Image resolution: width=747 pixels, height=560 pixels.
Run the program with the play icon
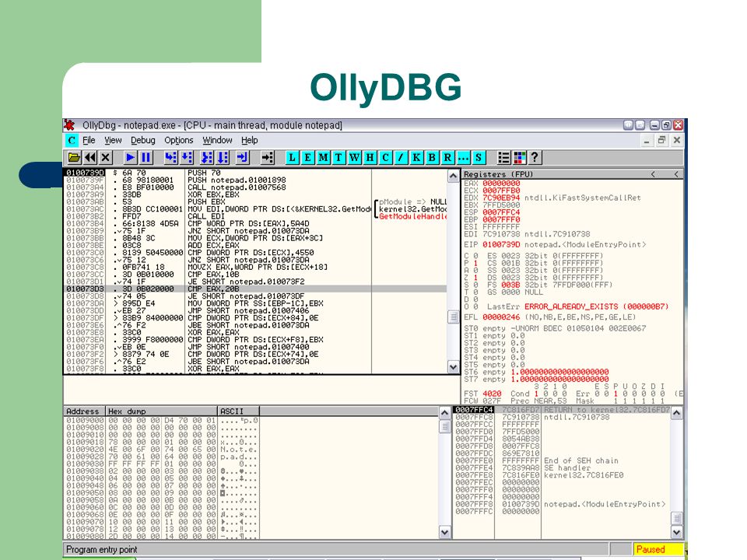[130, 158]
